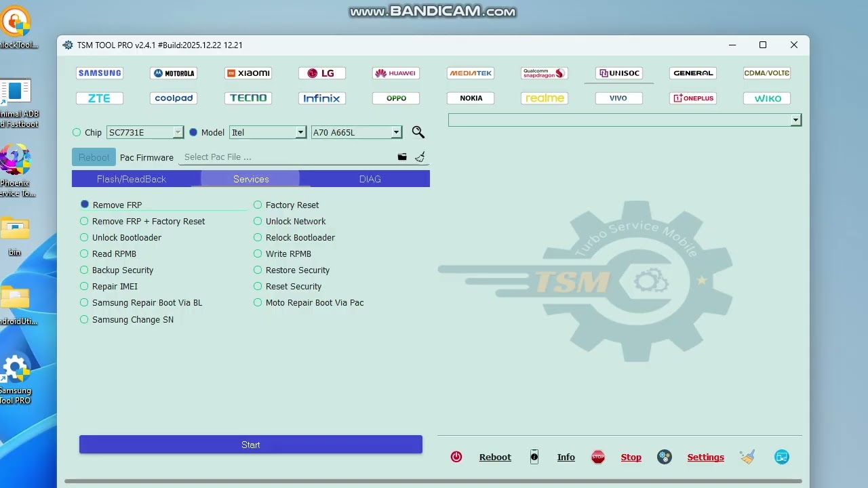Choose the Infinix brand logo
The width and height of the screenshot is (868, 488).
[x=322, y=98]
